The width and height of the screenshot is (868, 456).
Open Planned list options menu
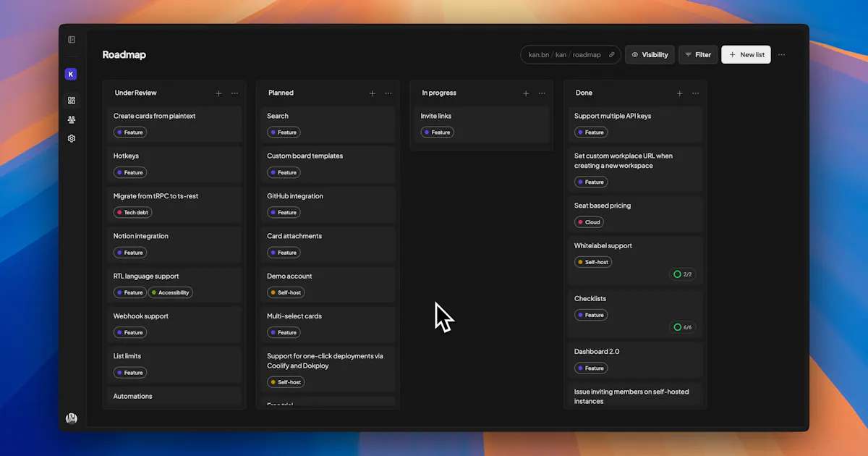388,93
